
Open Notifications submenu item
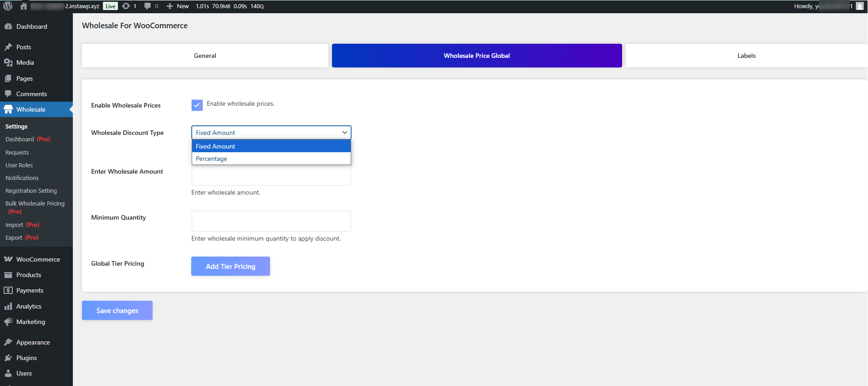[x=22, y=178]
